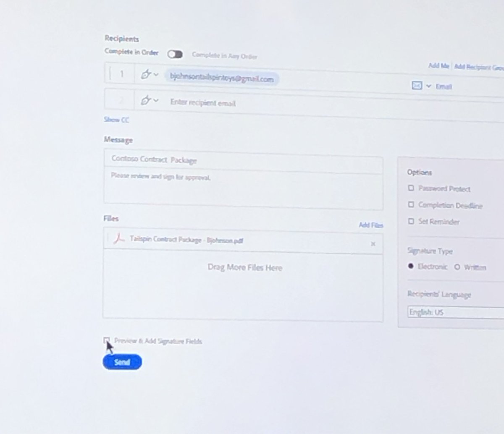Viewport: 504px width, 434px height.
Task: Click the Show CC link
Action: (x=116, y=120)
